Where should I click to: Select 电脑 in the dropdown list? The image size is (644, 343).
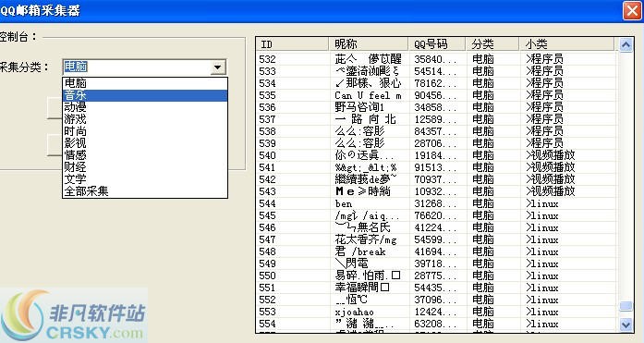(x=145, y=83)
